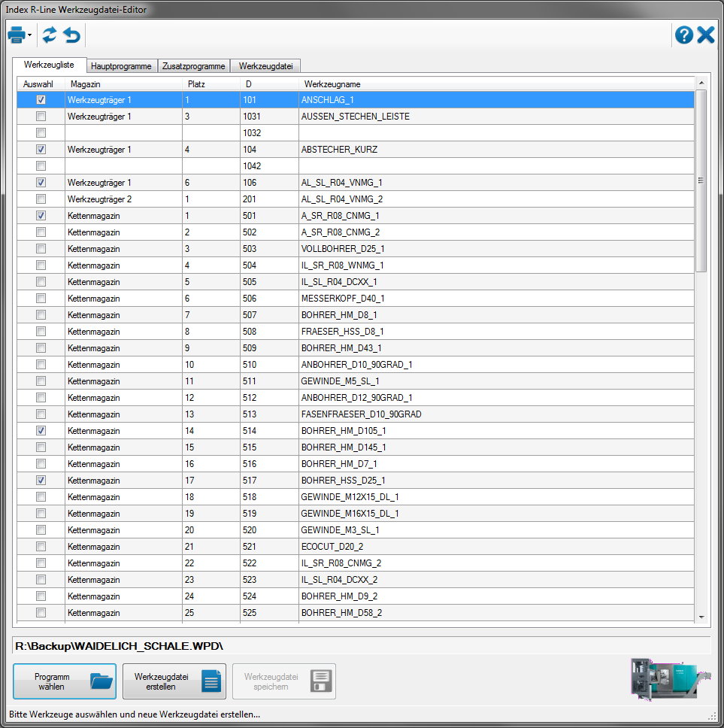Click the scrollbar down arrow

pyautogui.click(x=701, y=616)
